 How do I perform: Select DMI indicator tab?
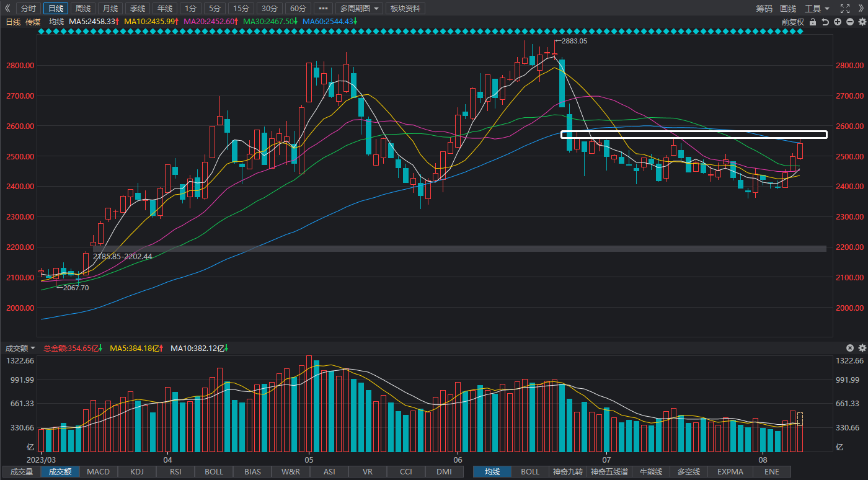point(444,472)
